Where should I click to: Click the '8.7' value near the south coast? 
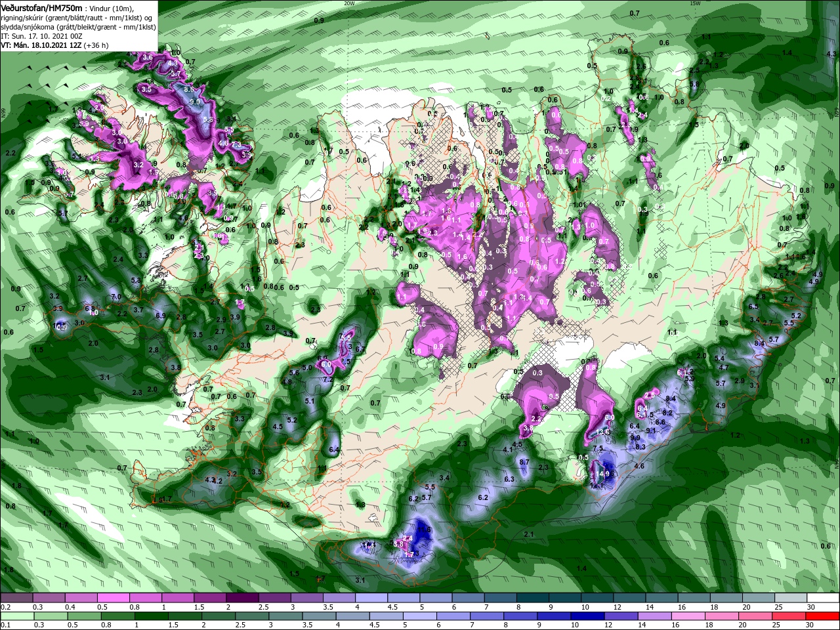click(x=524, y=462)
